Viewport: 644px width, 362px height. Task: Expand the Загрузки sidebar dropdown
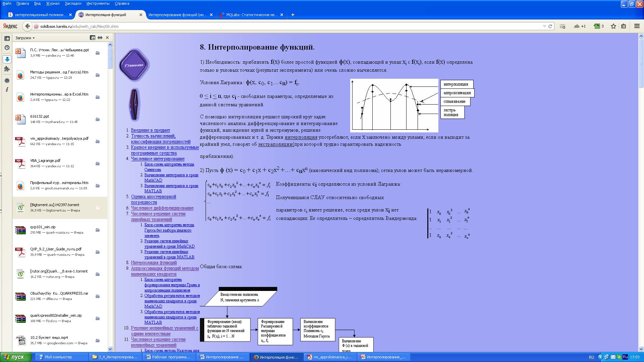25,38
